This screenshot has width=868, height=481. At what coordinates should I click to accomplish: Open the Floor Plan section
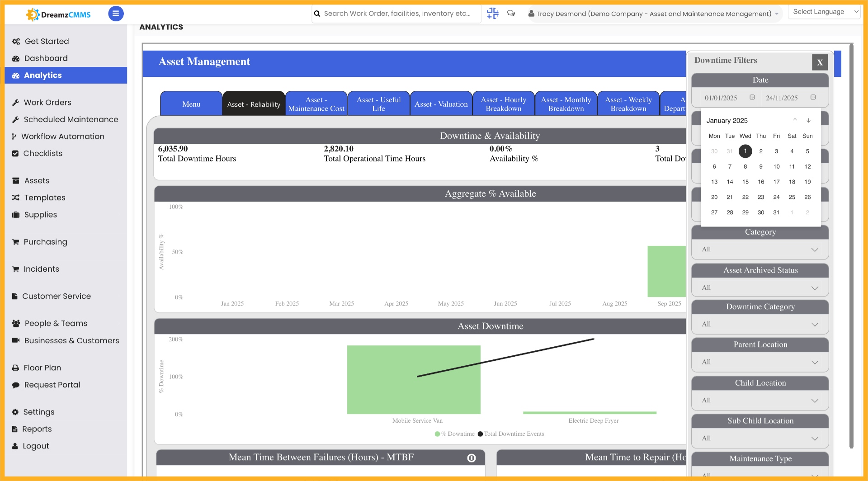(42, 368)
